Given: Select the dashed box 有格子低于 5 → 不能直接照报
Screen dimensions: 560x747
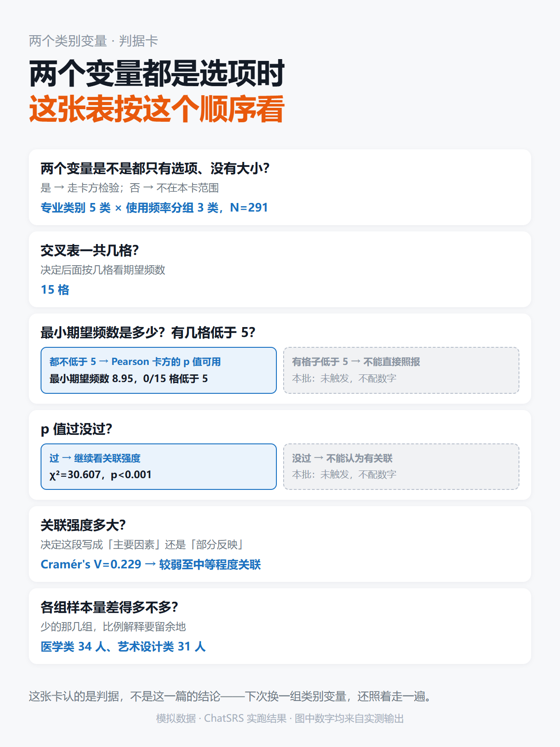Looking at the screenshot, I should click(x=401, y=370).
